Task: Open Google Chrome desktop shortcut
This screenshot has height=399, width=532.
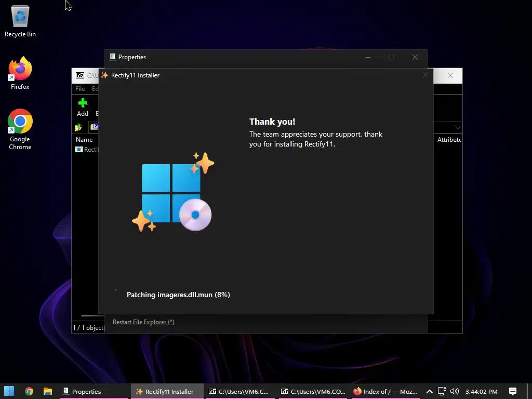Action: (x=20, y=129)
